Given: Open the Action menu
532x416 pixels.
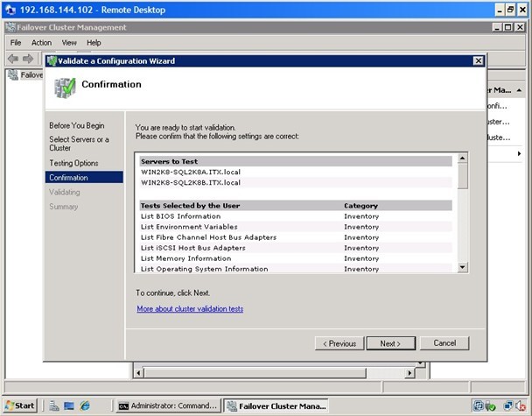Looking at the screenshot, I should click(x=41, y=43).
